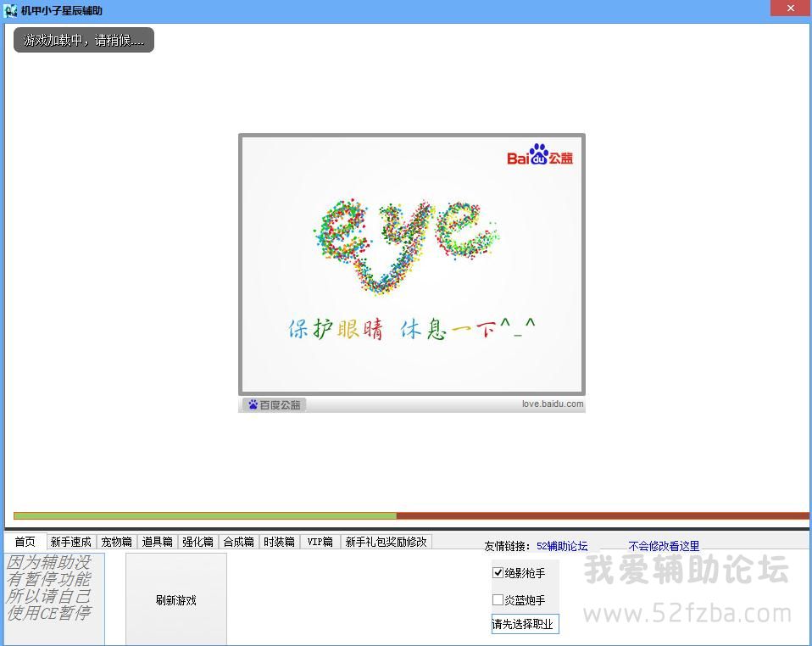Click the app icon in the title bar

pyautogui.click(x=10, y=10)
